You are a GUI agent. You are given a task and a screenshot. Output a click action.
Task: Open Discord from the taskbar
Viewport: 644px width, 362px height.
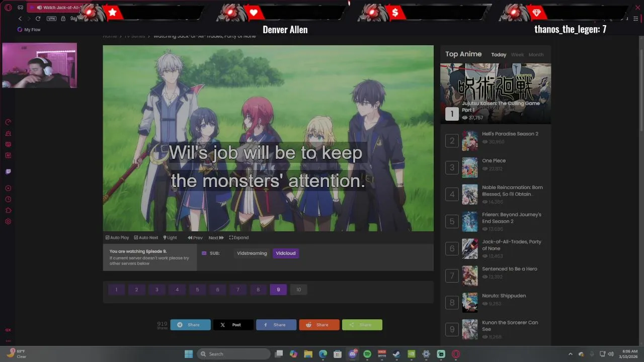(353, 354)
